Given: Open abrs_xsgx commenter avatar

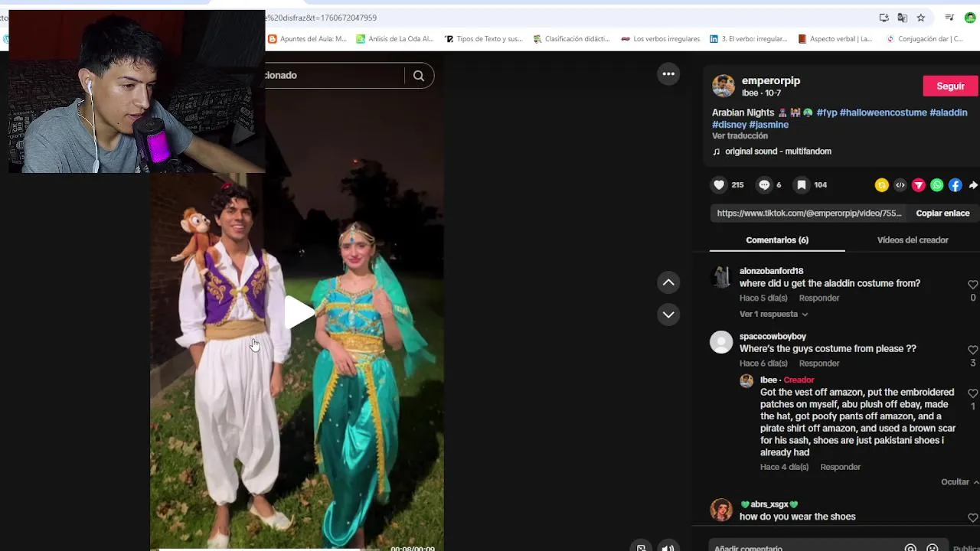Looking at the screenshot, I should tap(721, 510).
